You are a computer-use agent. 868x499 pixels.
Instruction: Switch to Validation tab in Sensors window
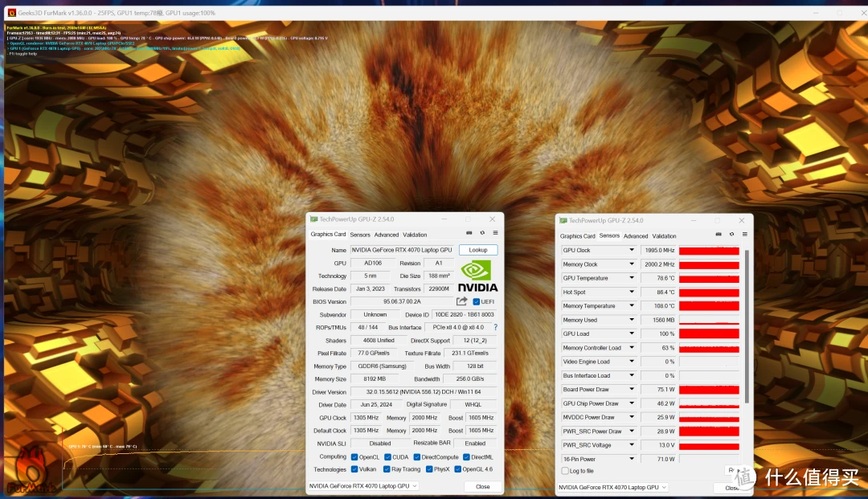tap(665, 235)
